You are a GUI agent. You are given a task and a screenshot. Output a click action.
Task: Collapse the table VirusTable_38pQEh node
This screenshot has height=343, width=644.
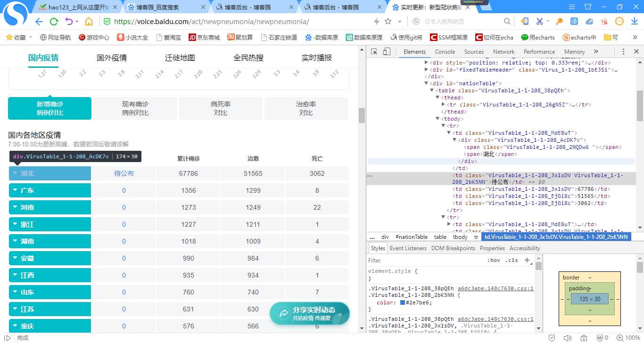click(432, 90)
